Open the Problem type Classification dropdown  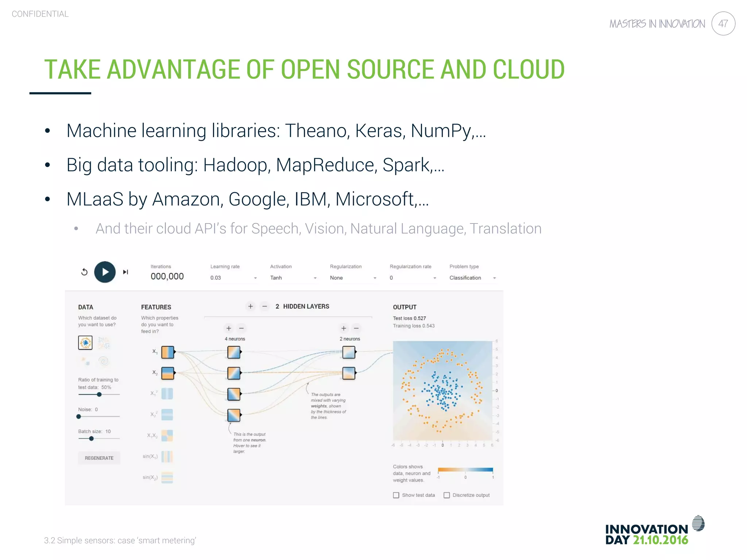(x=473, y=278)
